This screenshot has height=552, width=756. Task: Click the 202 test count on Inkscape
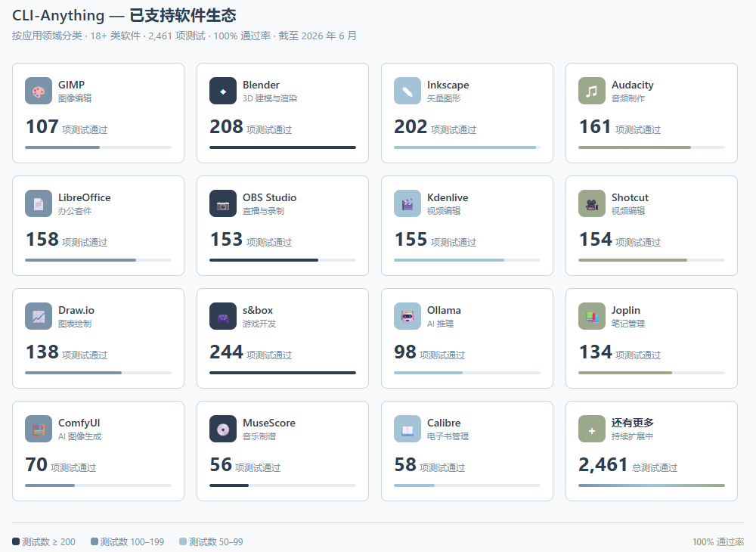(x=411, y=127)
